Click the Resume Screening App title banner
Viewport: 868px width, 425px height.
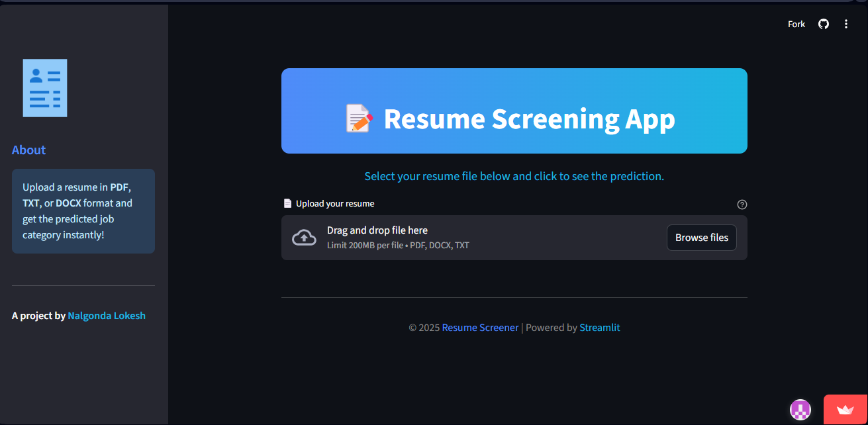(x=514, y=111)
